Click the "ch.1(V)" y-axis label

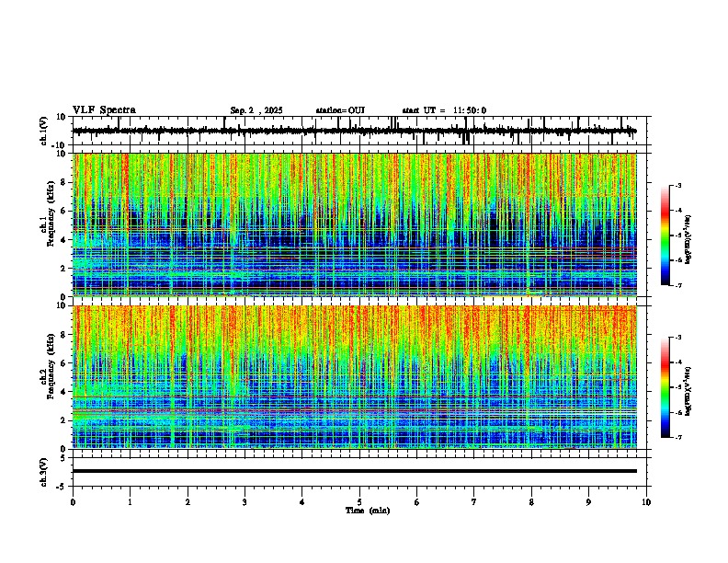pyautogui.click(x=44, y=131)
